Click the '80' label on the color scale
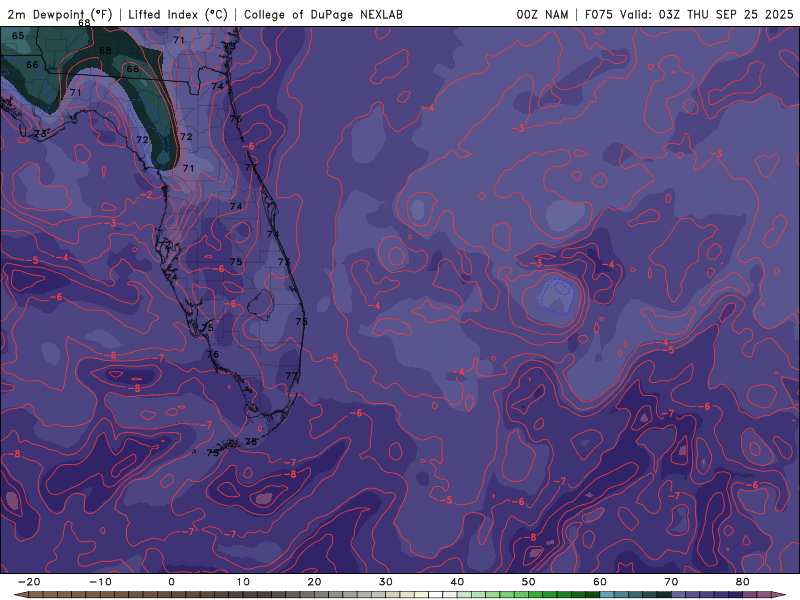This screenshot has width=800, height=600. [x=743, y=582]
